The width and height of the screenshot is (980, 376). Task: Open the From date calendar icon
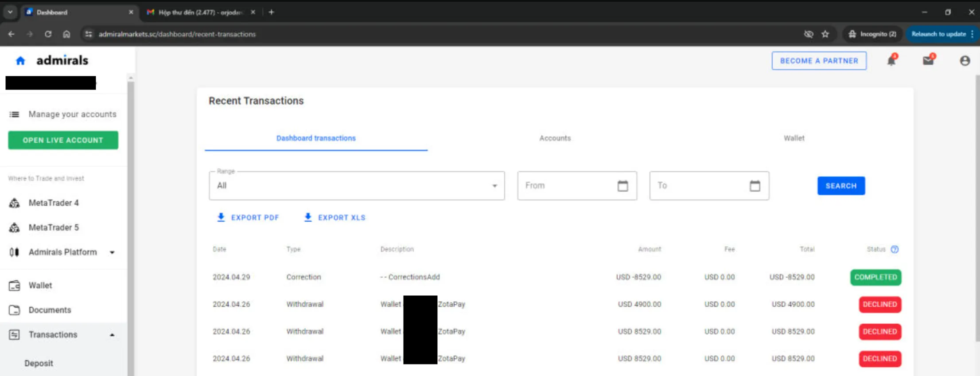pyautogui.click(x=623, y=186)
